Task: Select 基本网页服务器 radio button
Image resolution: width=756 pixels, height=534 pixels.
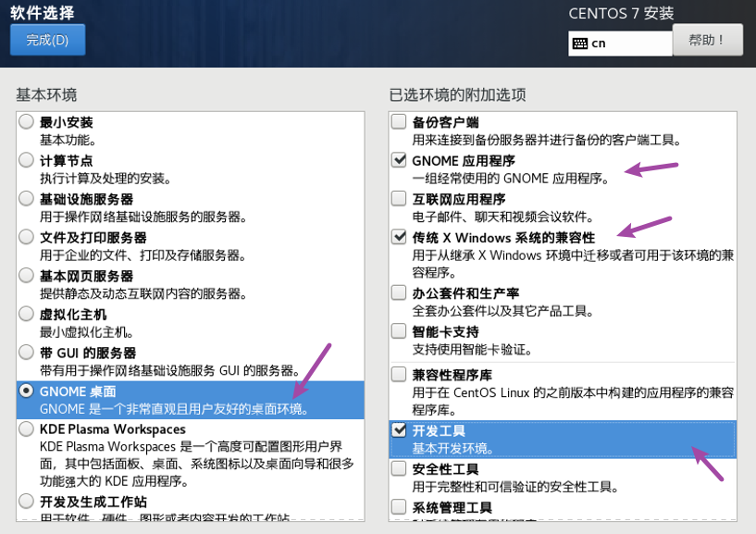Action: (27, 276)
